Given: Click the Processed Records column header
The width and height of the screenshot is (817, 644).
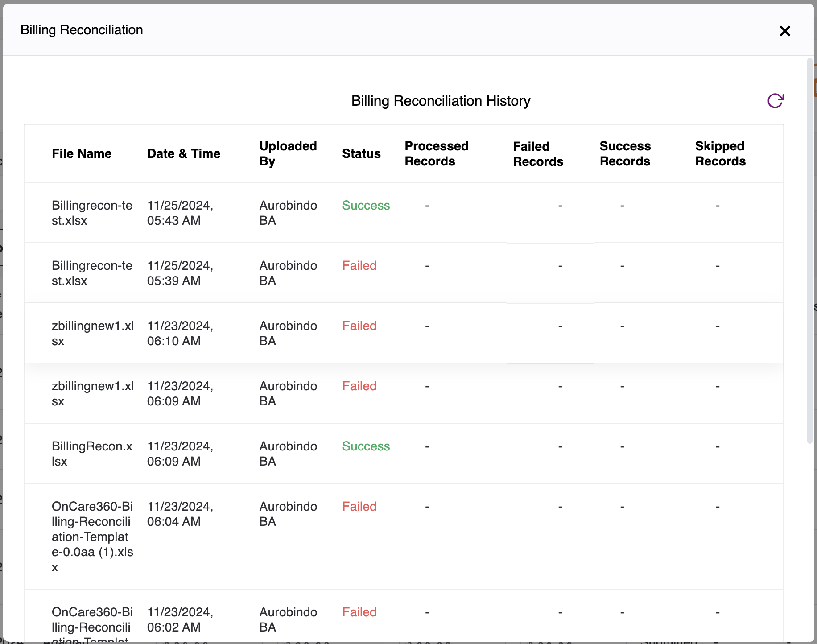Looking at the screenshot, I should (437, 153).
